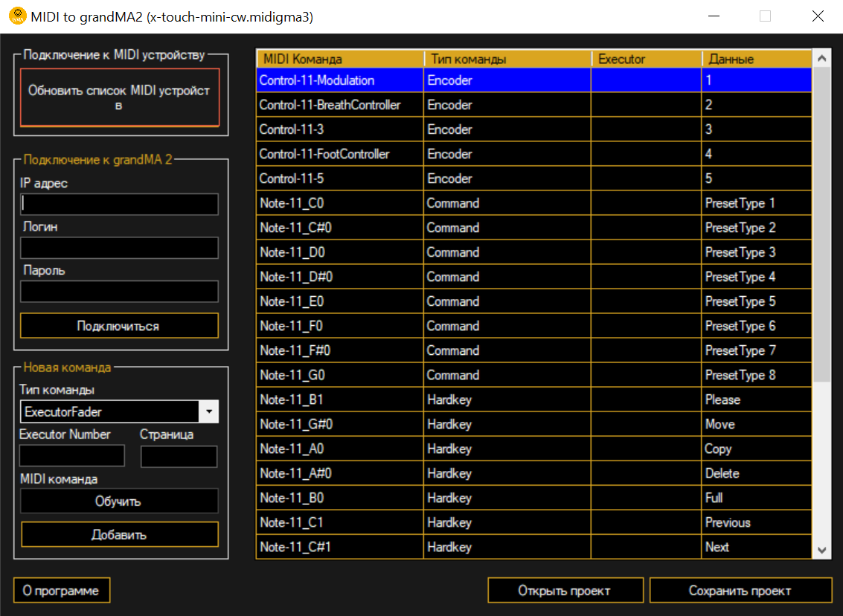Select the Control-11-FootController row
The height and width of the screenshot is (616, 843).
click(x=534, y=154)
